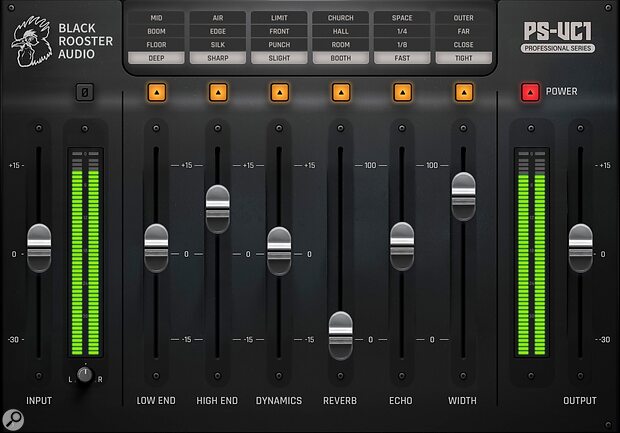620x433 pixels.
Task: Select the SILK high end mode
Action: tap(218, 45)
